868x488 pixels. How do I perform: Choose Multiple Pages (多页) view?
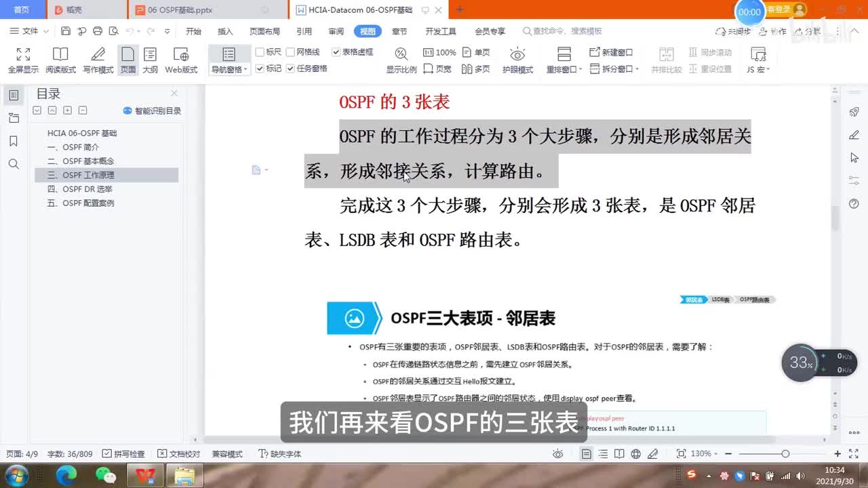476,69
